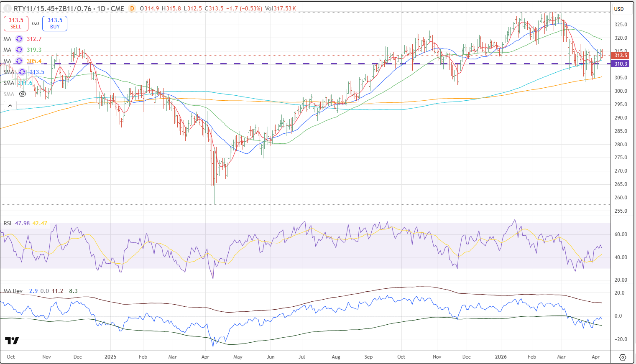Screen dimensions: 636x364
Task: Click the 313.5 BUY button
Action: [55, 23]
